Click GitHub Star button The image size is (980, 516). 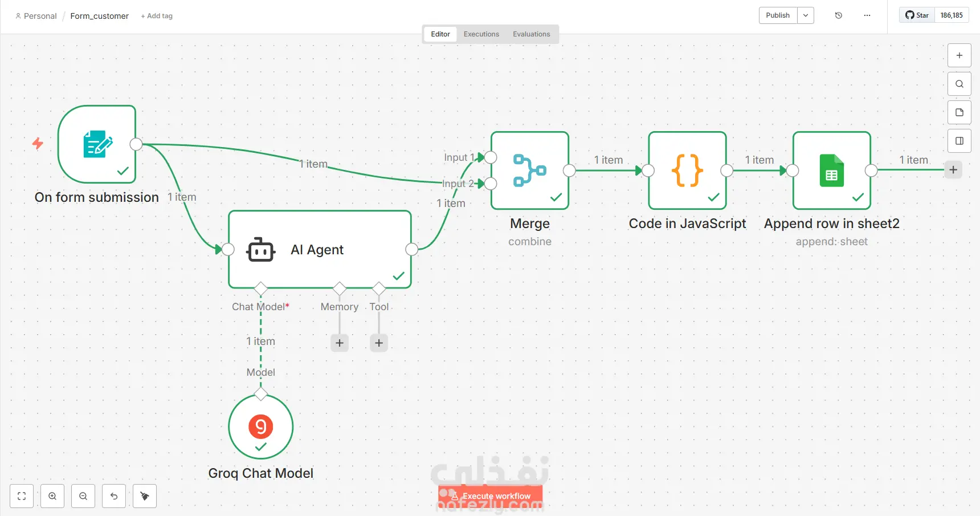(x=917, y=15)
